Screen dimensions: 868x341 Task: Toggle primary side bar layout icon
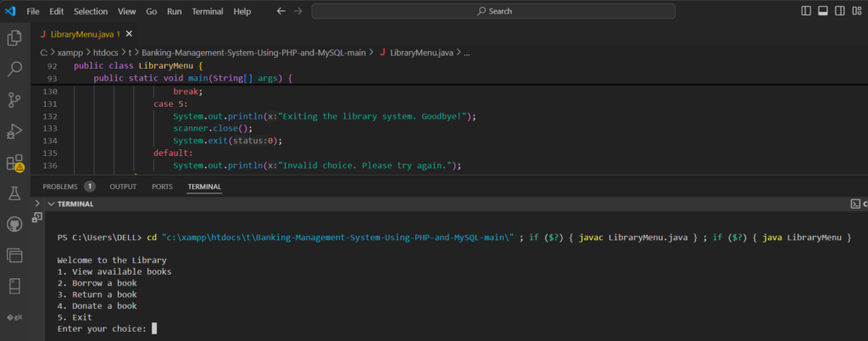point(806,11)
